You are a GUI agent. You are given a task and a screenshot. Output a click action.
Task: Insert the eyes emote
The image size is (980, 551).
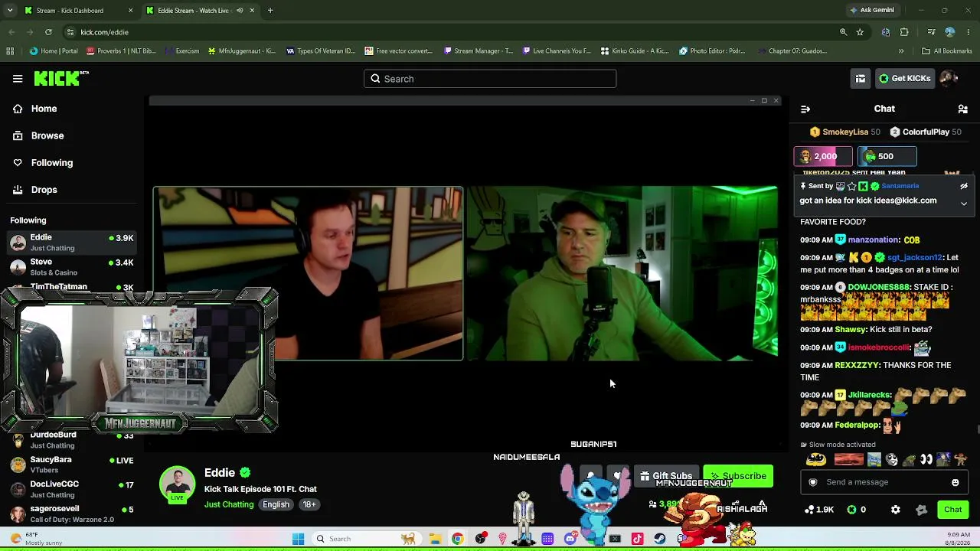pos(926,459)
